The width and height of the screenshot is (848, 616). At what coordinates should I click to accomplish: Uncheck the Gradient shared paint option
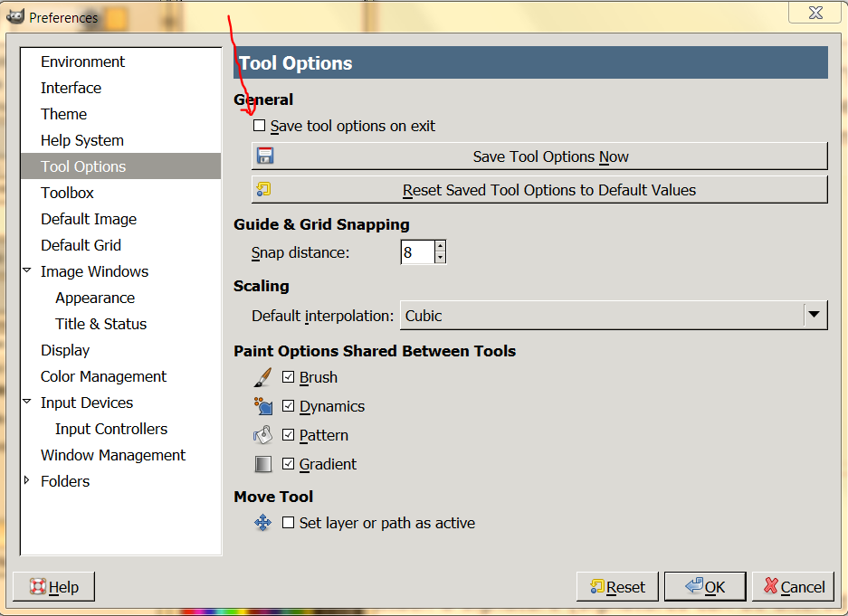[289, 464]
